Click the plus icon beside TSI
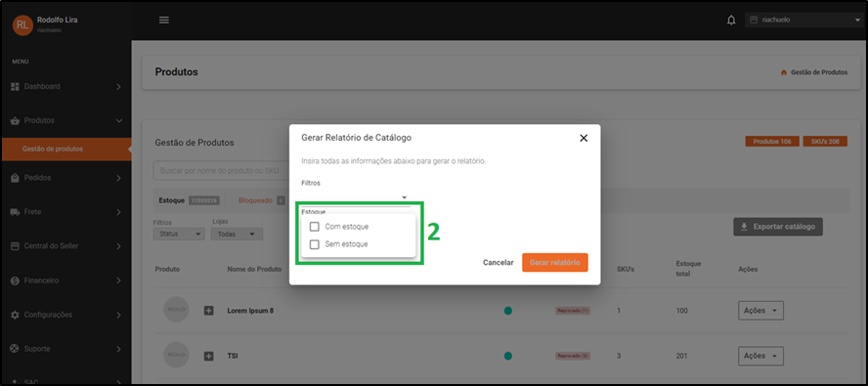This screenshot has width=868, height=386. [209, 356]
